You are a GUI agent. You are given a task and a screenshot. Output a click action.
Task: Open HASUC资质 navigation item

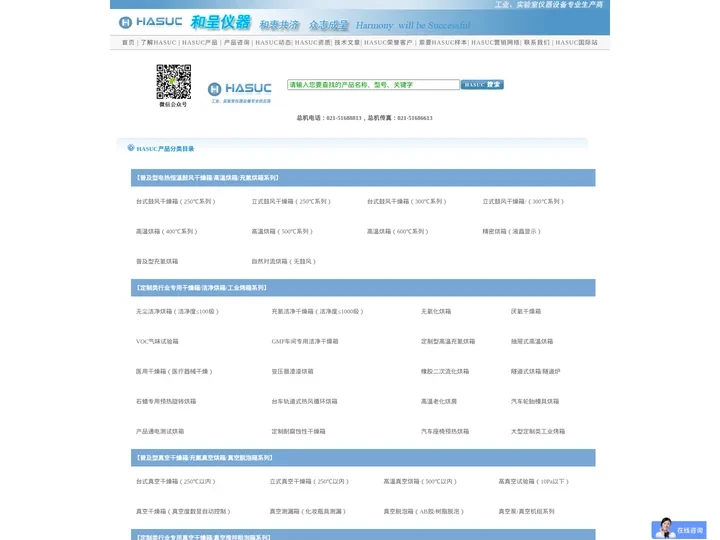coord(313,42)
